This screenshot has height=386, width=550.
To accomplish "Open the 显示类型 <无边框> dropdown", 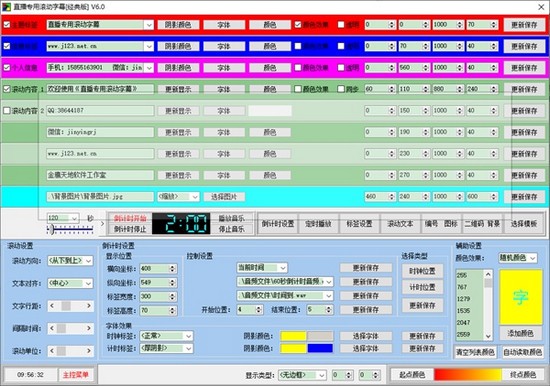I will 322,375.
